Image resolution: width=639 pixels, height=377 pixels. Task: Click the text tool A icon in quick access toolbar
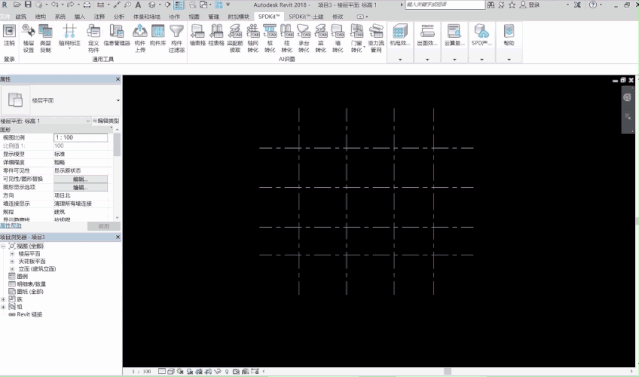pyautogui.click(x=138, y=5)
